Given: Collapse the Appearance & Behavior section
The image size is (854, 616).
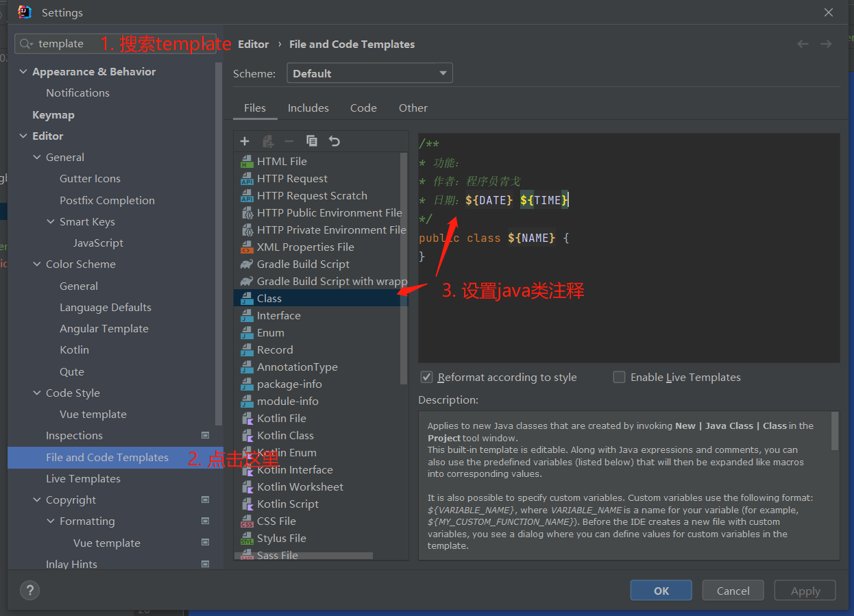Looking at the screenshot, I should (x=23, y=72).
